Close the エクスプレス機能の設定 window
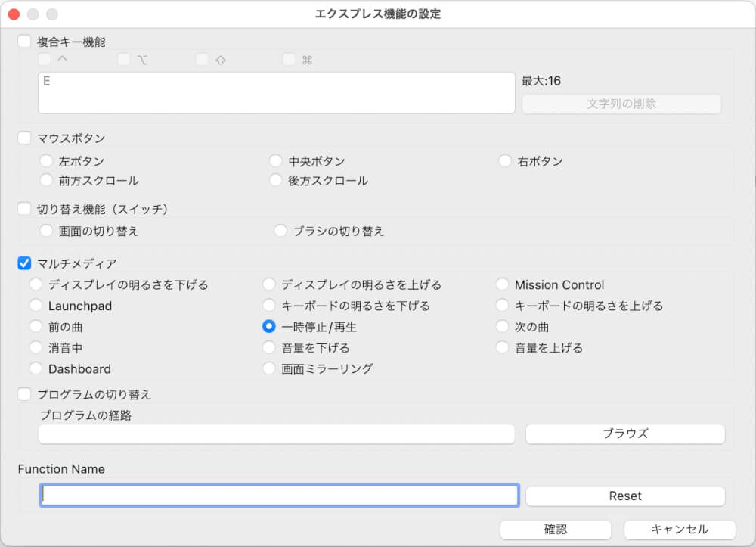 click(x=14, y=14)
